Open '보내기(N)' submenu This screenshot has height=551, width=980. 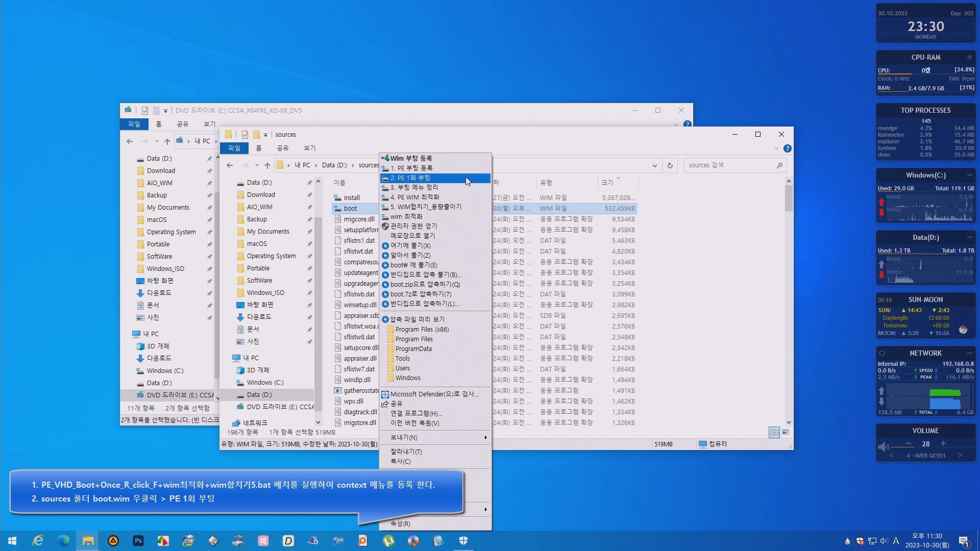pos(435,437)
